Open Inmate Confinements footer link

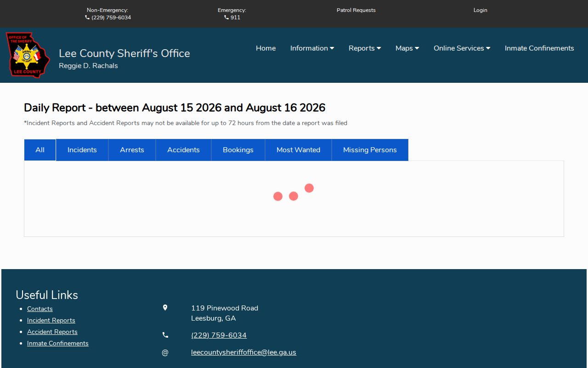click(58, 343)
